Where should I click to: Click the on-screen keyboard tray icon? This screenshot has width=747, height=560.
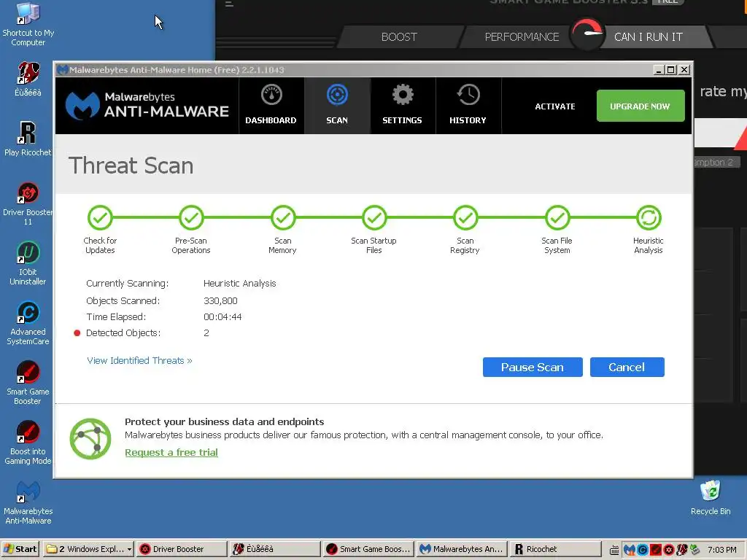coord(614,551)
